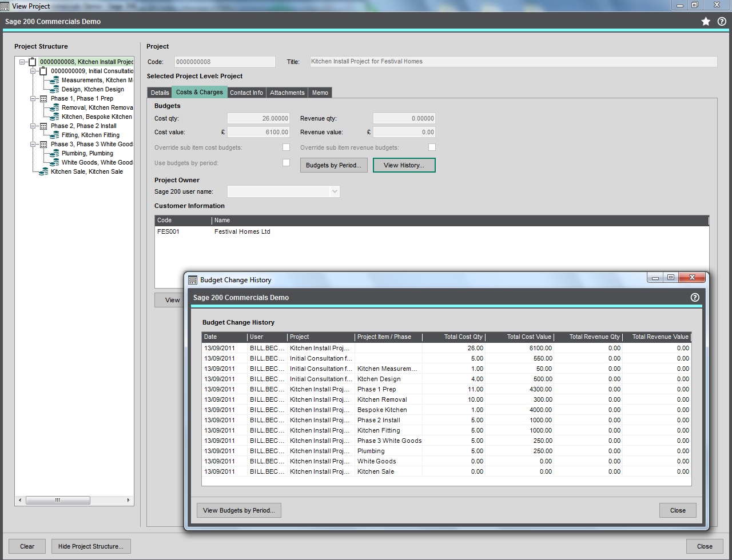This screenshot has height=560, width=732.
Task: Click the phase icon for Phase 3 White Goods
Action: click(x=44, y=144)
